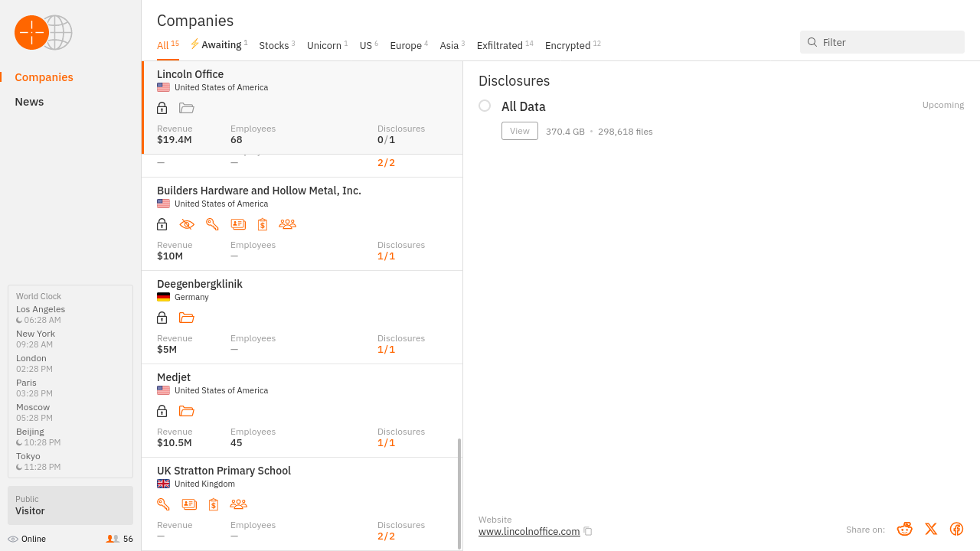Click Medjet open folder icon

[187, 411]
